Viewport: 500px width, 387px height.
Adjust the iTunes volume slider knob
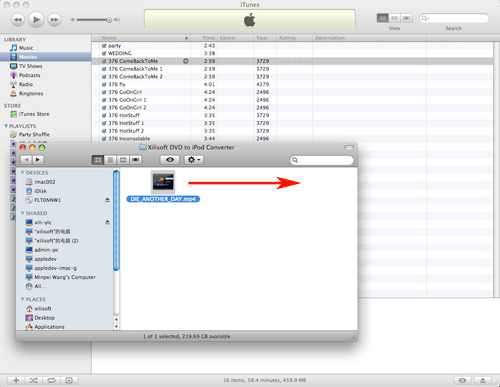coord(109,20)
